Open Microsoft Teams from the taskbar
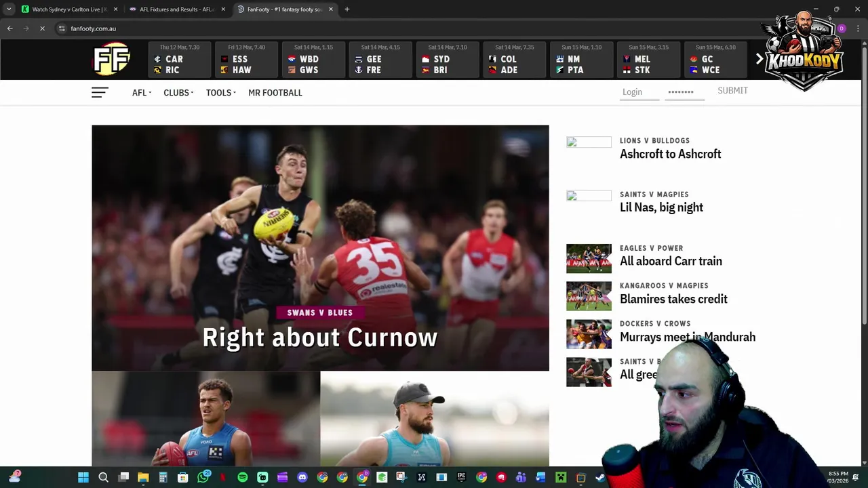 [521, 478]
